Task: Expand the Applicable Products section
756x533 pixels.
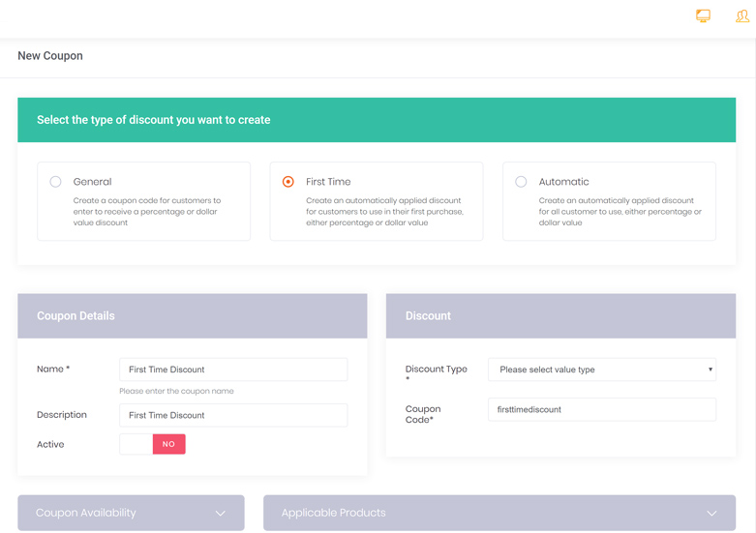Action: tap(499, 513)
